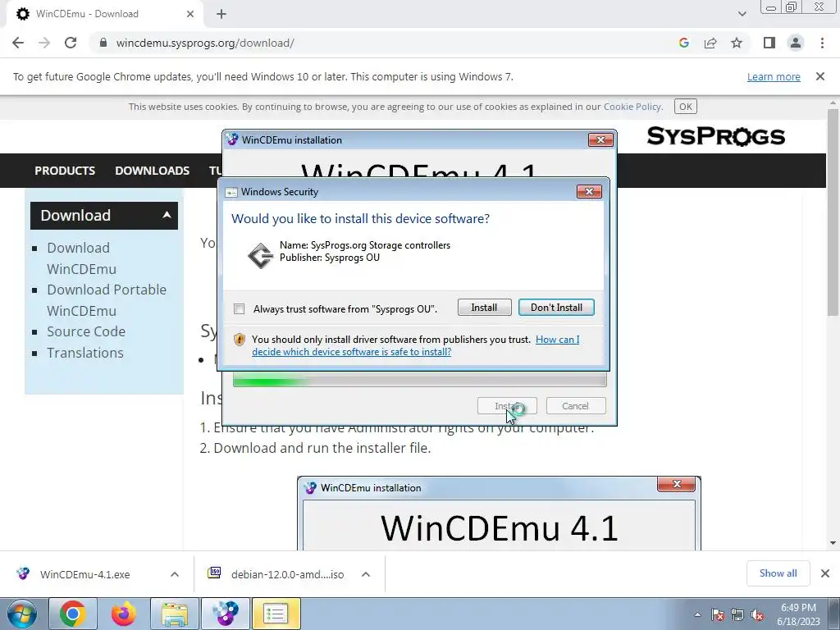The width and height of the screenshot is (840, 630).
Task: Click the Chrome forward arrow
Action: coord(44,43)
